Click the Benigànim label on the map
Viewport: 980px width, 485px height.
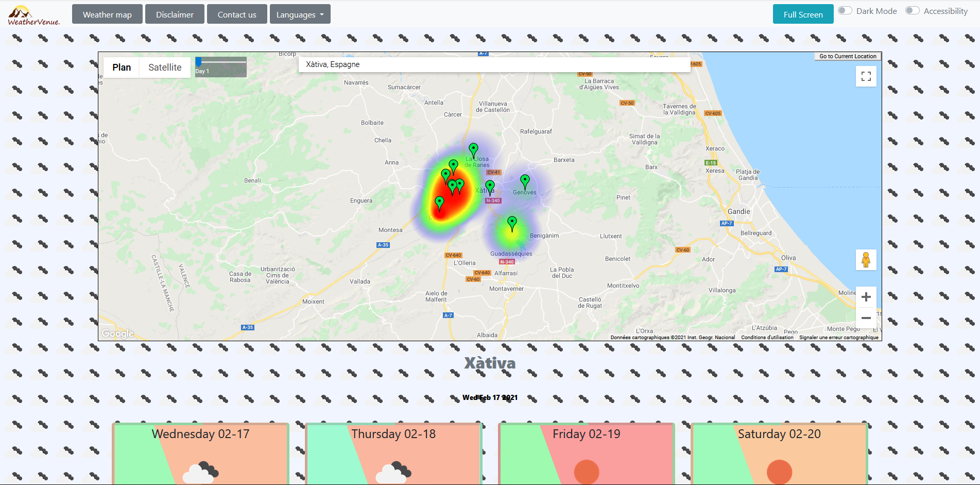(x=544, y=236)
